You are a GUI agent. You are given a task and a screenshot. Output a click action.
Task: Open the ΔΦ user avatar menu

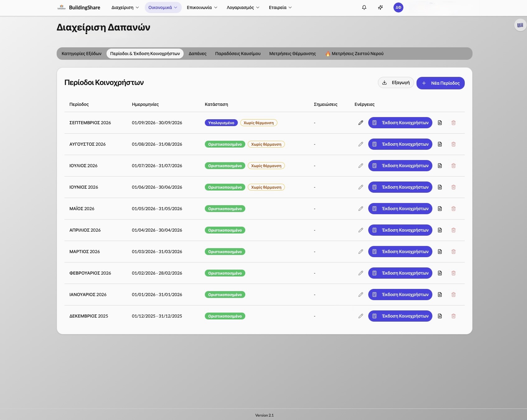[398, 7]
